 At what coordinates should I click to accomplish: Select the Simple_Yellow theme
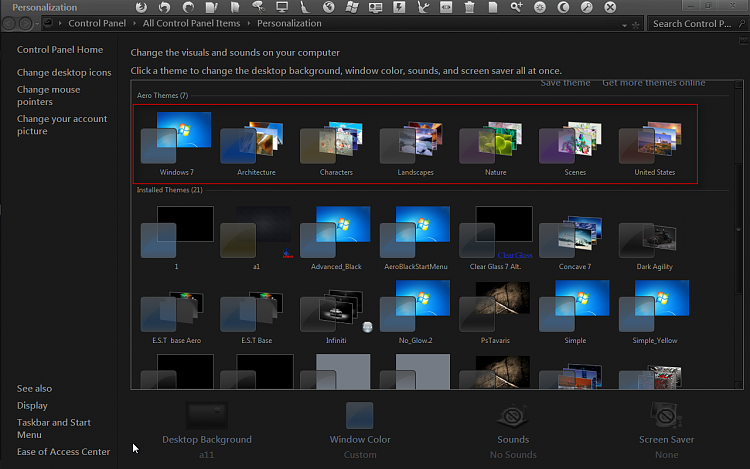click(x=655, y=312)
